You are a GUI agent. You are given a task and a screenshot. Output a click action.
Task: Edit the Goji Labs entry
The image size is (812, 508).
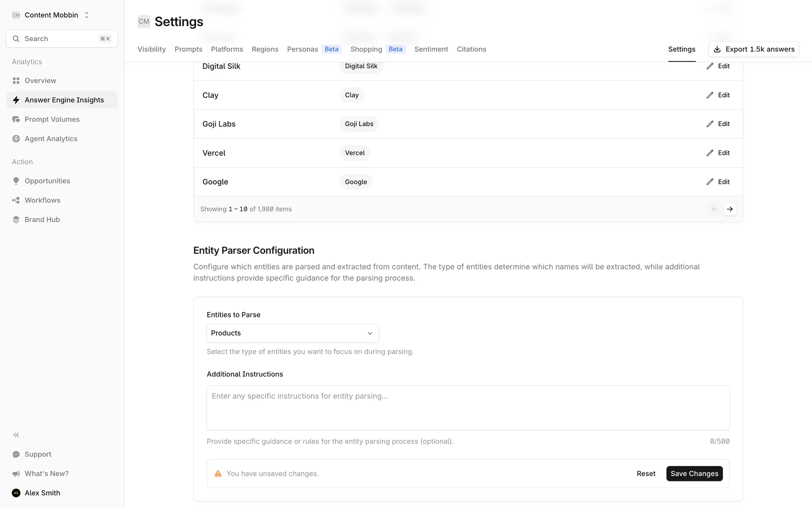pyautogui.click(x=718, y=124)
